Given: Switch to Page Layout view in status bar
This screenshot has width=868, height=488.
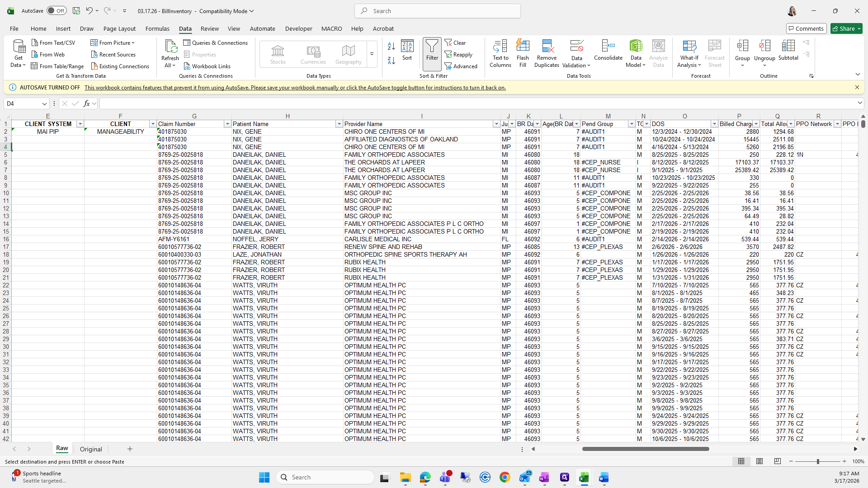Looking at the screenshot, I should coord(759,461).
